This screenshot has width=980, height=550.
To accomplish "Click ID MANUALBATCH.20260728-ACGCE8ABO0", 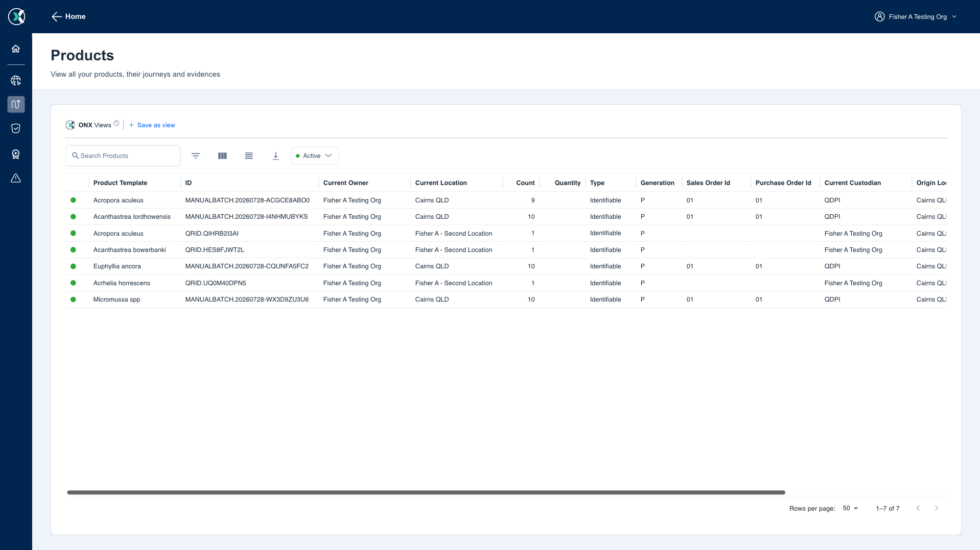I will coord(247,200).
